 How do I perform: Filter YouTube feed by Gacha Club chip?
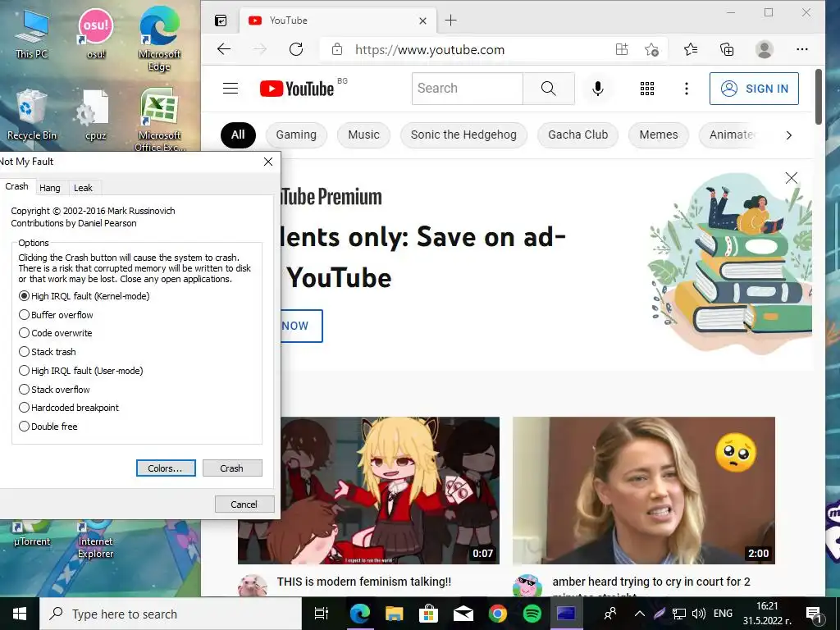click(x=578, y=135)
